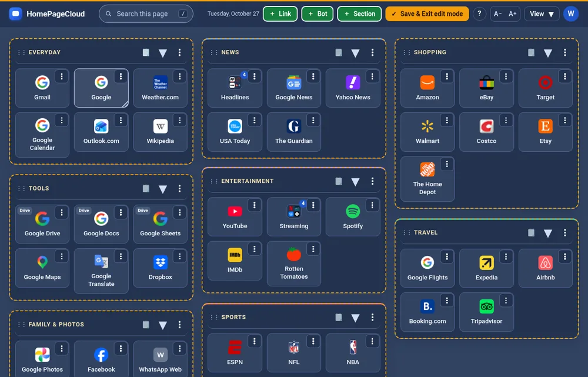Open the Tripadvisor tile
This screenshot has width=588, height=377.
tap(486, 312)
